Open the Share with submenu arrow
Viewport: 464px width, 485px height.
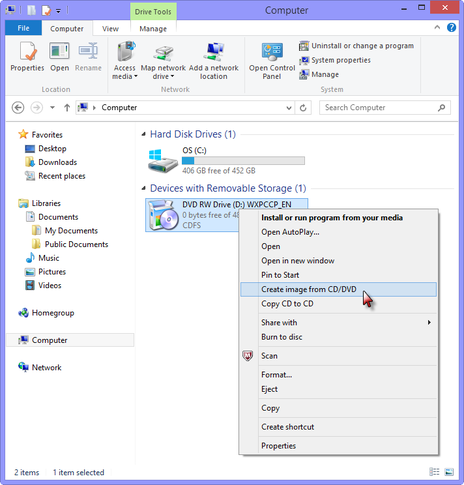[429, 322]
